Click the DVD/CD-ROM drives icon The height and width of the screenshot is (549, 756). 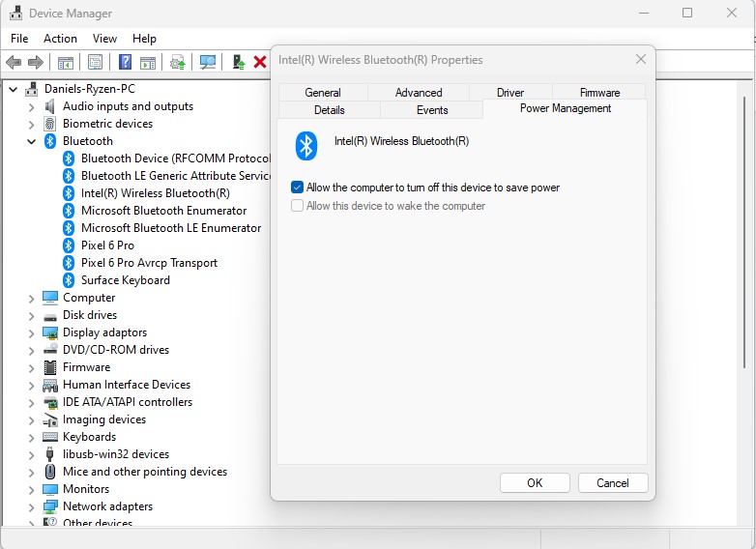click(x=50, y=350)
